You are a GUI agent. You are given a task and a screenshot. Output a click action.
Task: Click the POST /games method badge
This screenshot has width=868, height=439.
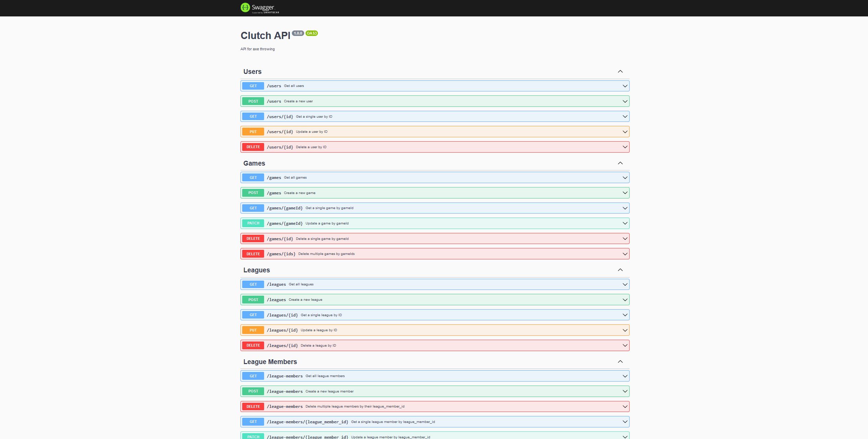pyautogui.click(x=253, y=193)
